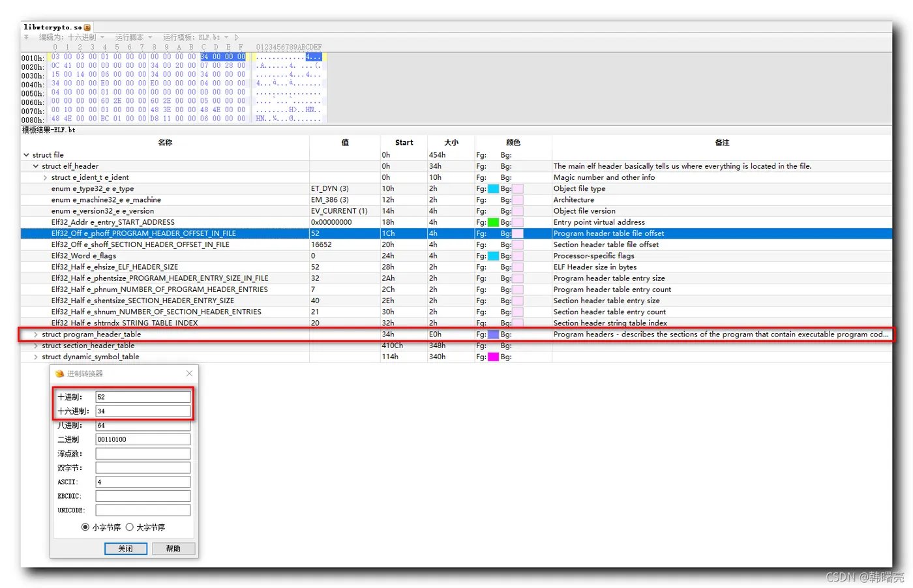Click purple Fg swatch of program_header_table row
This screenshot has width=913, height=588.
pos(494,334)
